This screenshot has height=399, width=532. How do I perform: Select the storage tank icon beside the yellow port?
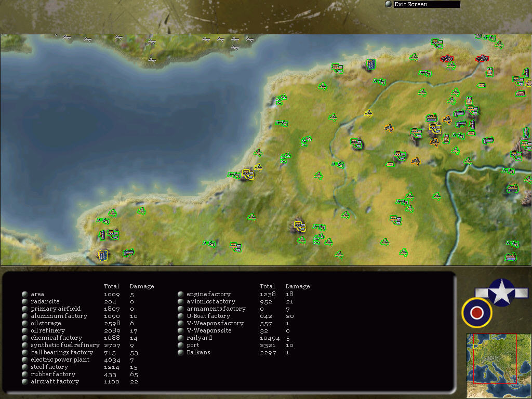128,253
